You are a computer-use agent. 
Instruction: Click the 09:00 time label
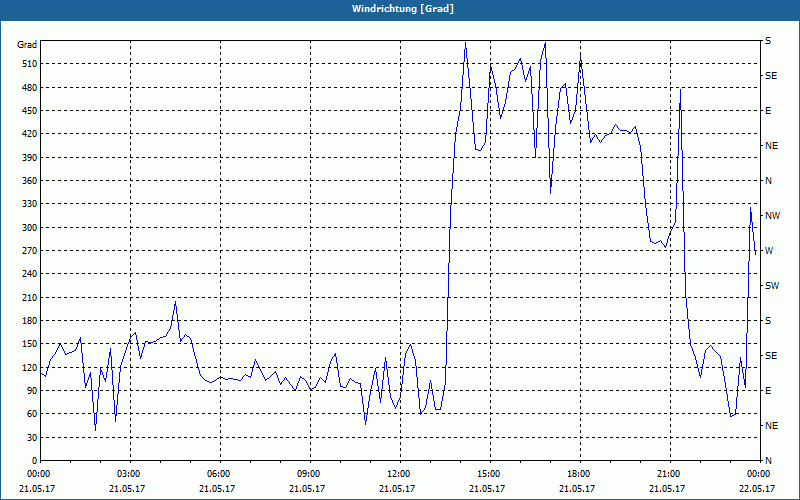coord(309,473)
